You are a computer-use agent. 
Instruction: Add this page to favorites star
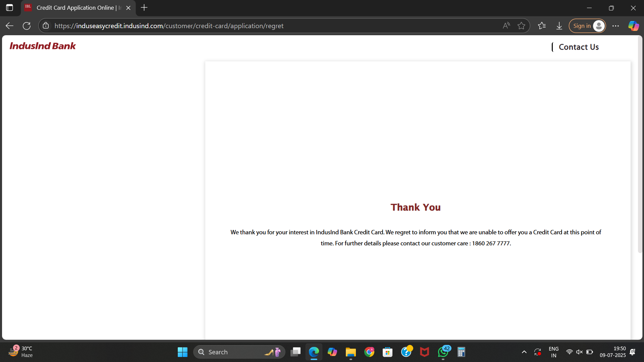pyautogui.click(x=521, y=26)
